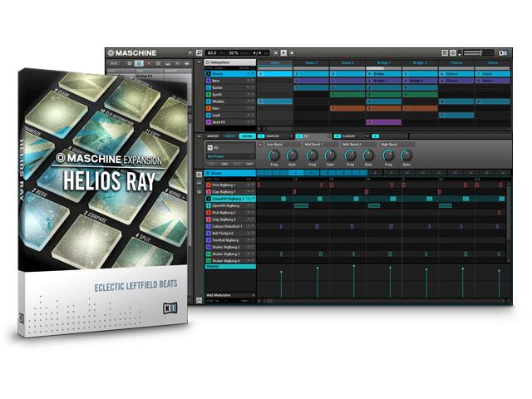Click the 85.0 tempo value field
The height and width of the screenshot is (399, 532).
pyautogui.click(x=212, y=53)
